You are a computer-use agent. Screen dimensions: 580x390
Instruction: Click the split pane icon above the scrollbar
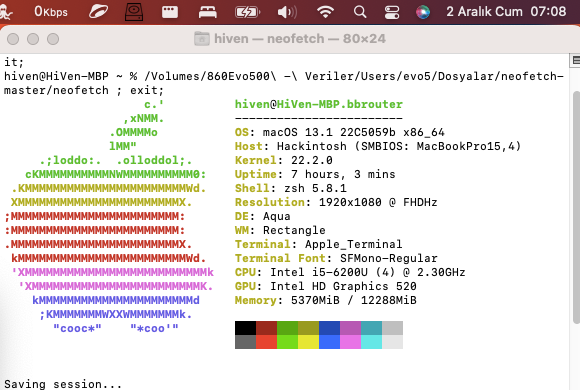[x=575, y=60]
